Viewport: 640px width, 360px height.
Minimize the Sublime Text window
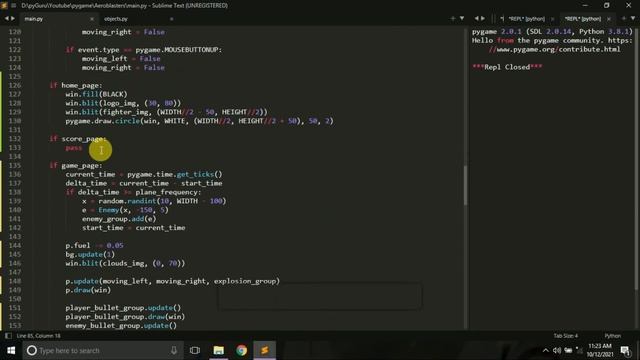585,6
